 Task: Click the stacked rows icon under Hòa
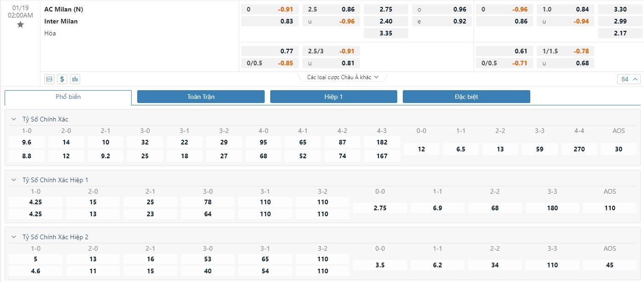click(x=49, y=79)
